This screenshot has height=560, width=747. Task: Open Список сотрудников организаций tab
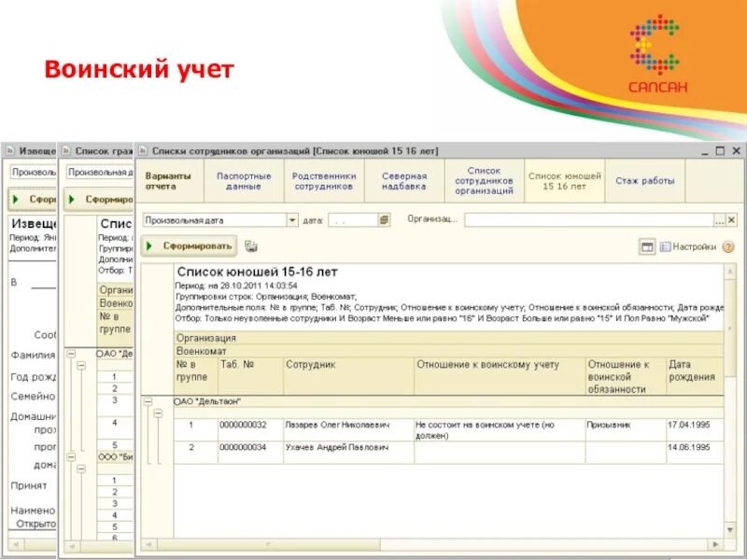click(x=484, y=181)
